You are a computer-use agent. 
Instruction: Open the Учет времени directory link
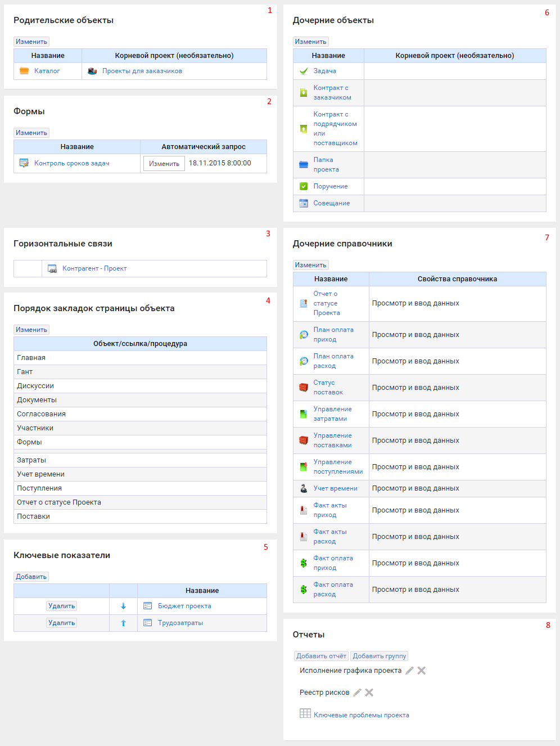tap(335, 488)
